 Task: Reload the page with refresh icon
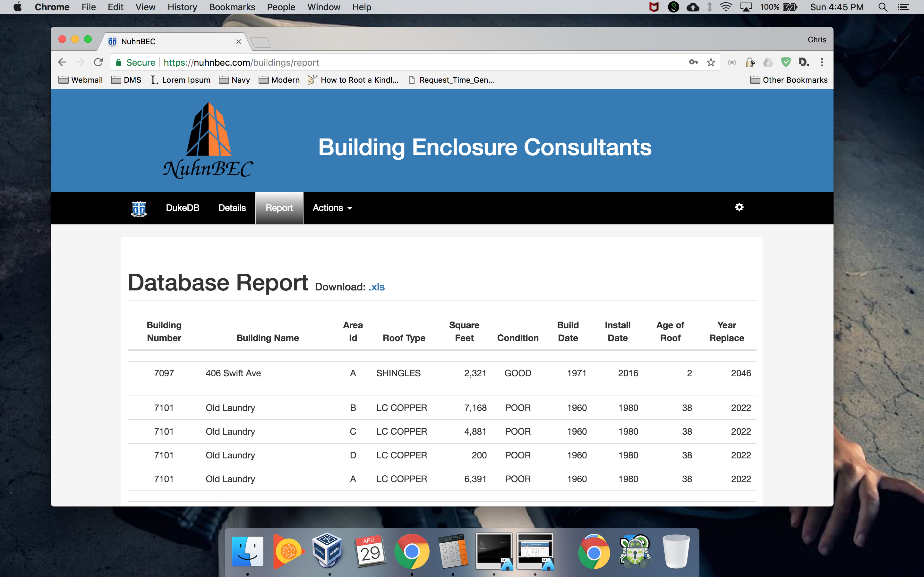pyautogui.click(x=98, y=62)
